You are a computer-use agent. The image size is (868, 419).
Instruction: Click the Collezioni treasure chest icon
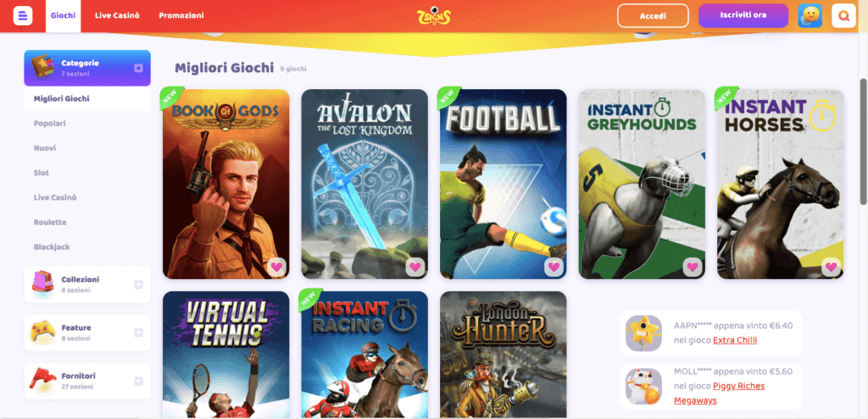pos(42,284)
